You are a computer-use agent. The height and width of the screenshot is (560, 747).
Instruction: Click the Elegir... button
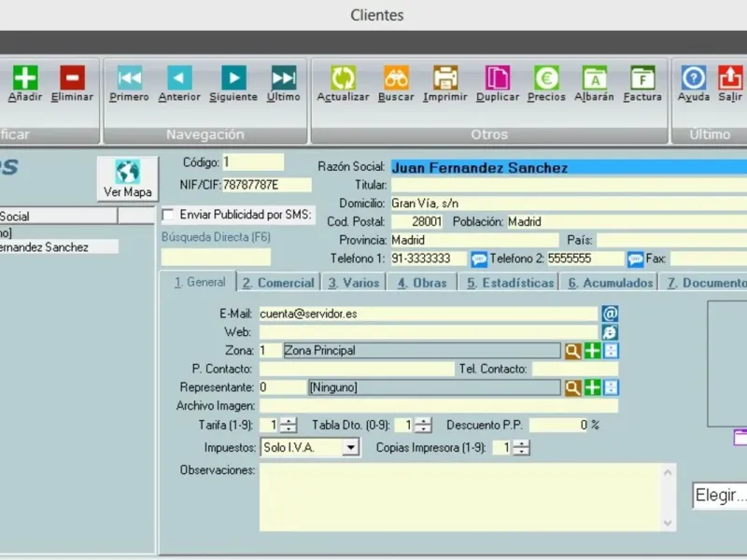click(720, 496)
